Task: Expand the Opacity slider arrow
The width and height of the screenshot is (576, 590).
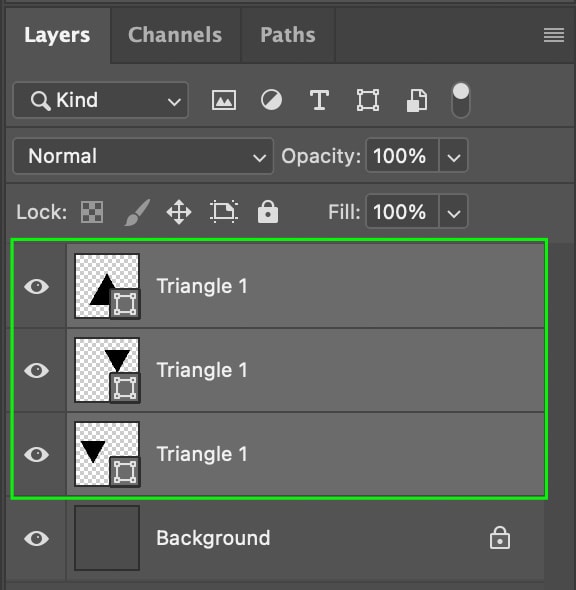Action: click(x=454, y=156)
